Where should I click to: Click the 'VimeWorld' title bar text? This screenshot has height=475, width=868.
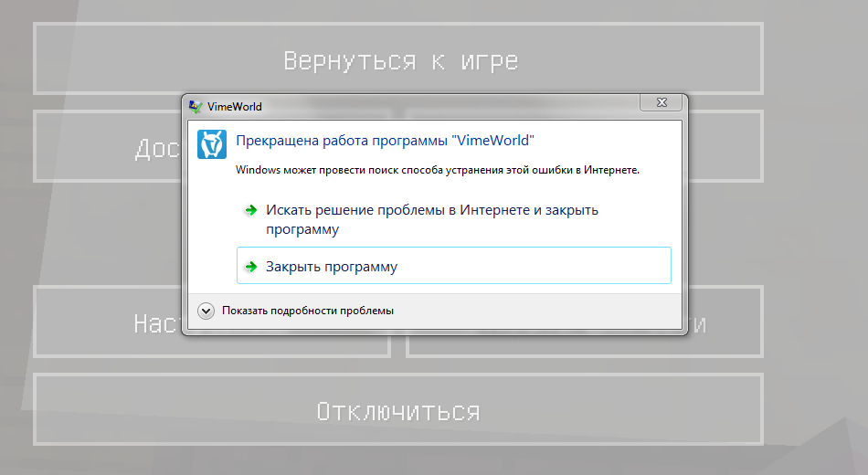click(x=235, y=107)
